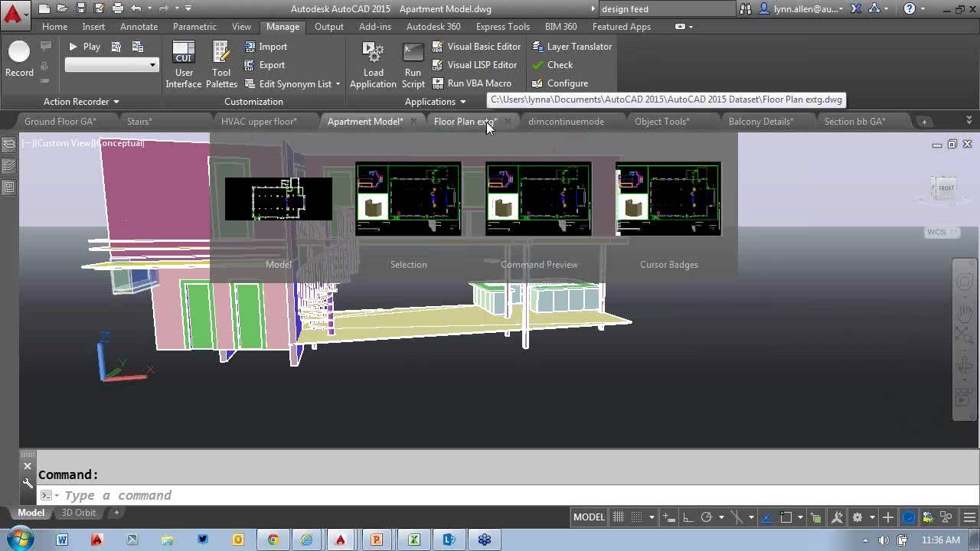Open the HVAC upper floor drawing tab
Image resolution: width=980 pixels, height=551 pixels.
259,121
